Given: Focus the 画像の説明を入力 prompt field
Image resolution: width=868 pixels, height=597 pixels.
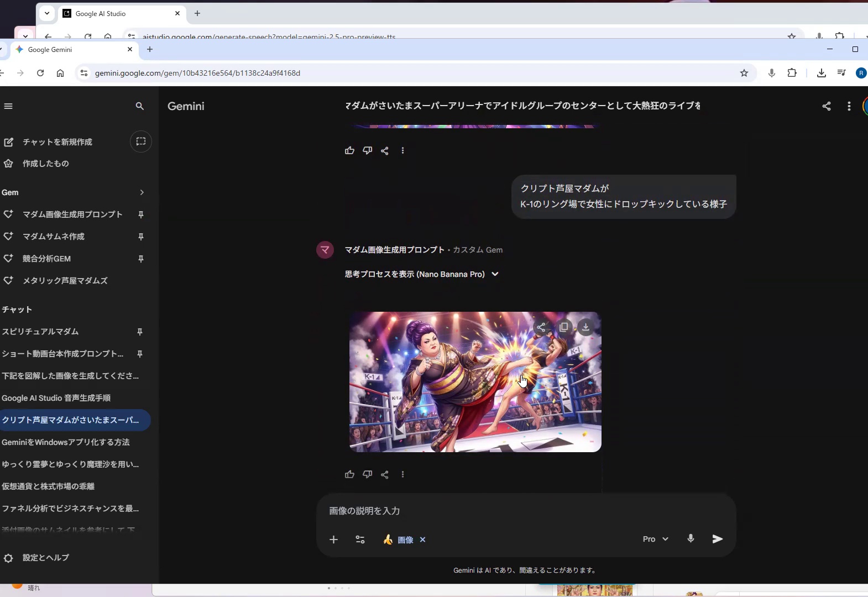Looking at the screenshot, I should [x=525, y=511].
